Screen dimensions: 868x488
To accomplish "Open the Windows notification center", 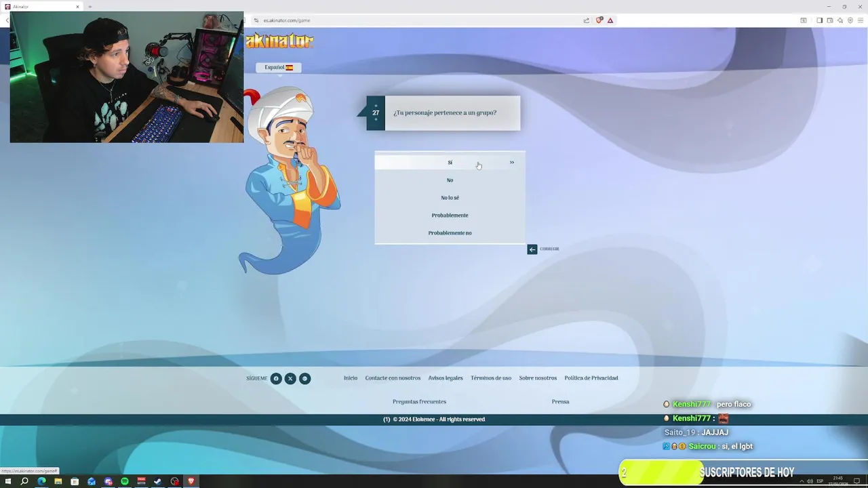I will click(x=856, y=481).
